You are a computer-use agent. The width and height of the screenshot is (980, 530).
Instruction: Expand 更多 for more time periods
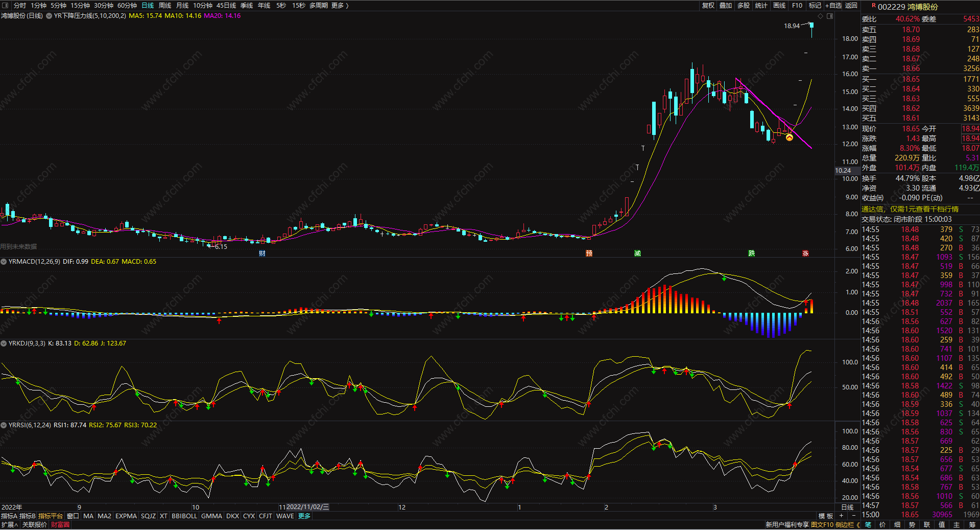pos(340,6)
